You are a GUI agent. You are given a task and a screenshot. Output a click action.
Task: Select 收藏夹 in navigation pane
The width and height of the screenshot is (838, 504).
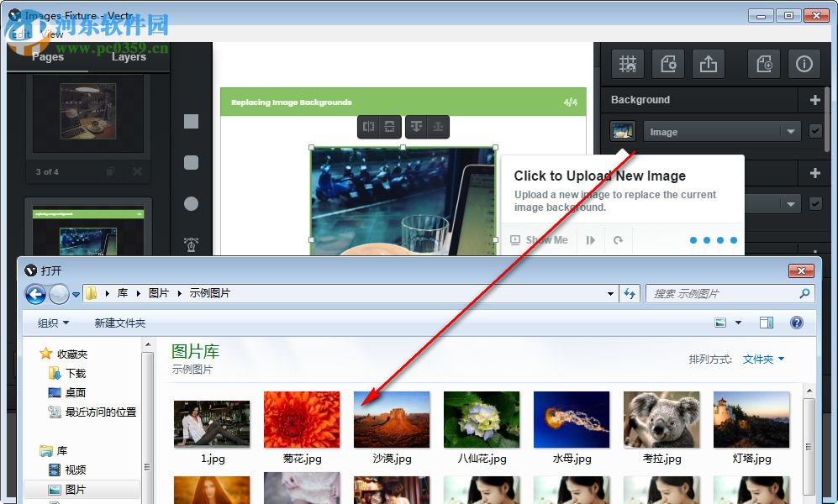(64, 354)
